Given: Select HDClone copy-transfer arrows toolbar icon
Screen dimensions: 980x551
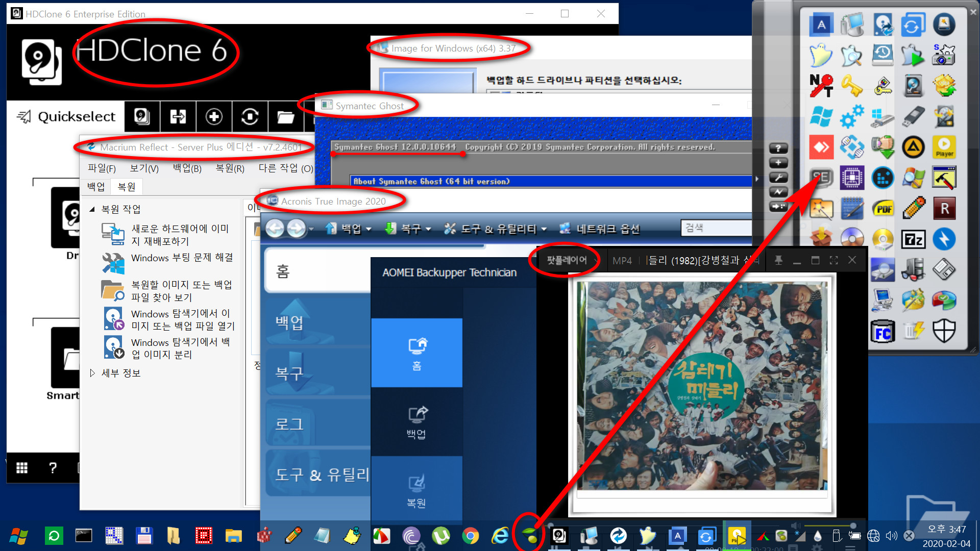Looking at the screenshot, I should coord(178,117).
